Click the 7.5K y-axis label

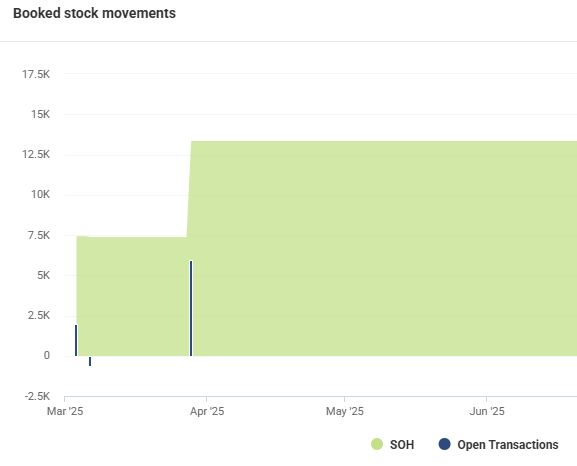39,235
